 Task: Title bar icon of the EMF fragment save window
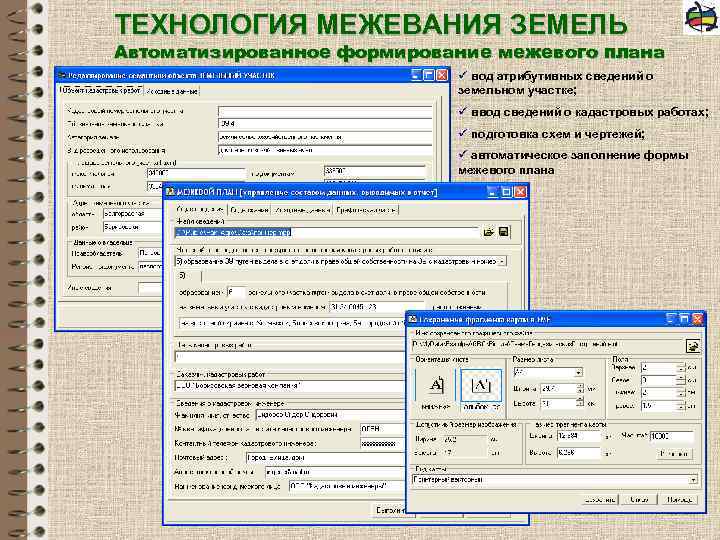click(x=412, y=319)
